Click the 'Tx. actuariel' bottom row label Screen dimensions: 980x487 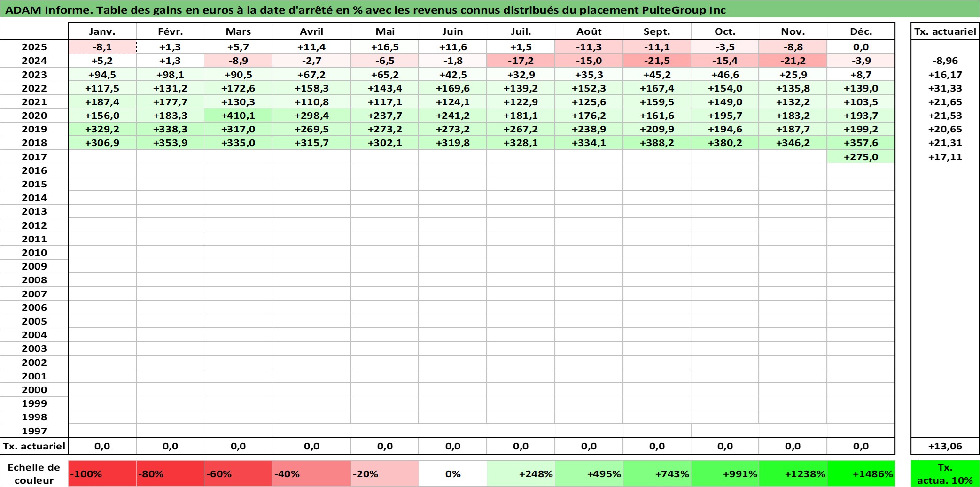tap(34, 446)
